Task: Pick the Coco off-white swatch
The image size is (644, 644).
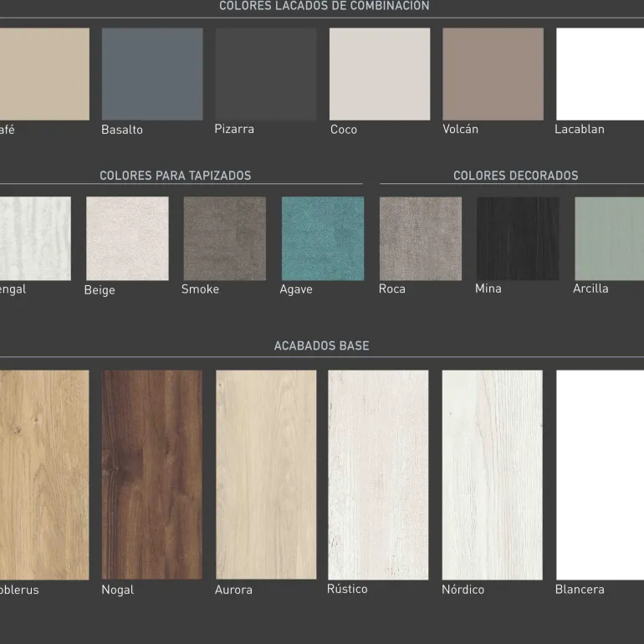Action: (380, 74)
